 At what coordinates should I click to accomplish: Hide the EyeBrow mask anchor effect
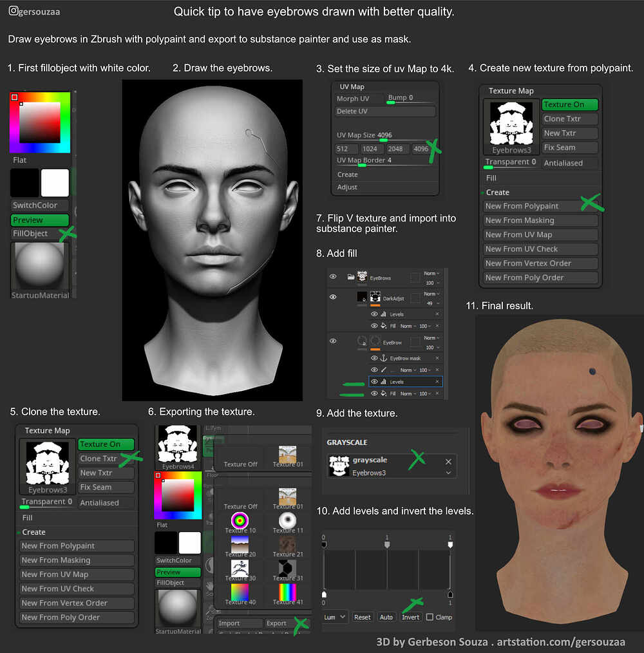[x=374, y=358]
